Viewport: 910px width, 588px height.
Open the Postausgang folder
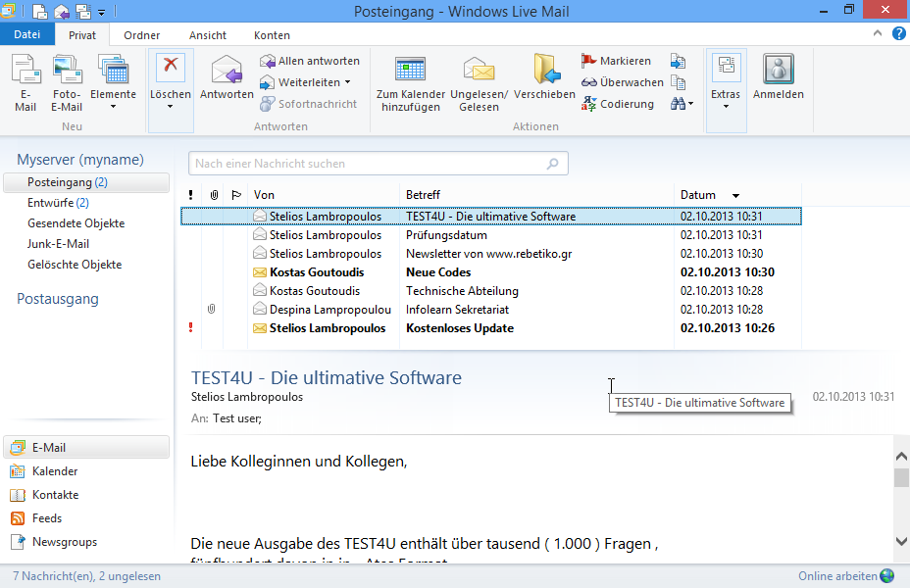pyautogui.click(x=58, y=299)
